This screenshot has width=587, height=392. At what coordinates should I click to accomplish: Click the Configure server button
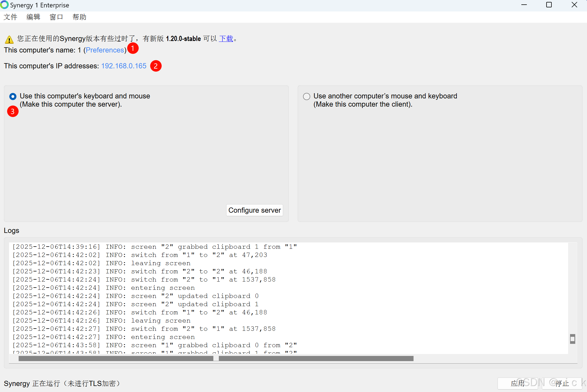pos(254,210)
